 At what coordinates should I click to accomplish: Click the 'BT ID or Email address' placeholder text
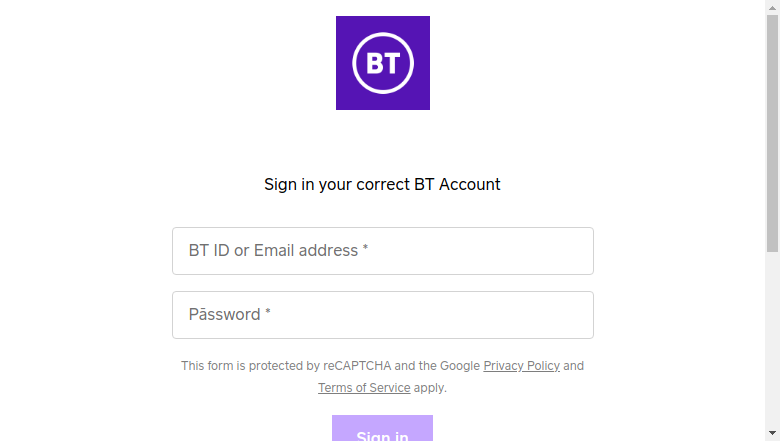pyautogui.click(x=273, y=250)
